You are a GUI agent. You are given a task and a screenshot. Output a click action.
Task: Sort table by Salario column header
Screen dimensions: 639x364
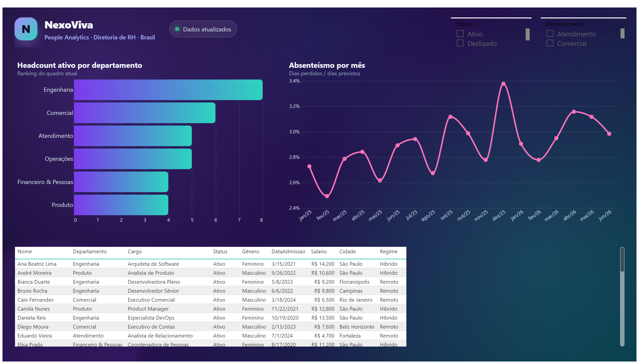319,252
